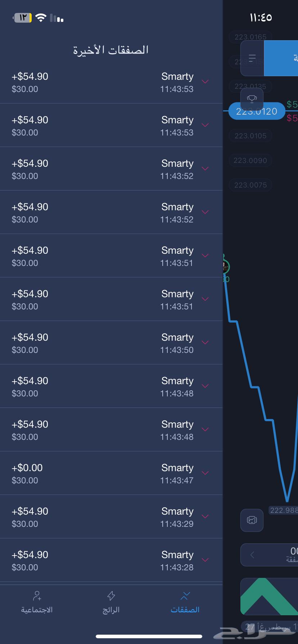This screenshot has height=644, width=298.
Task: Open the tournaments trophy icon
Action: 252,99
